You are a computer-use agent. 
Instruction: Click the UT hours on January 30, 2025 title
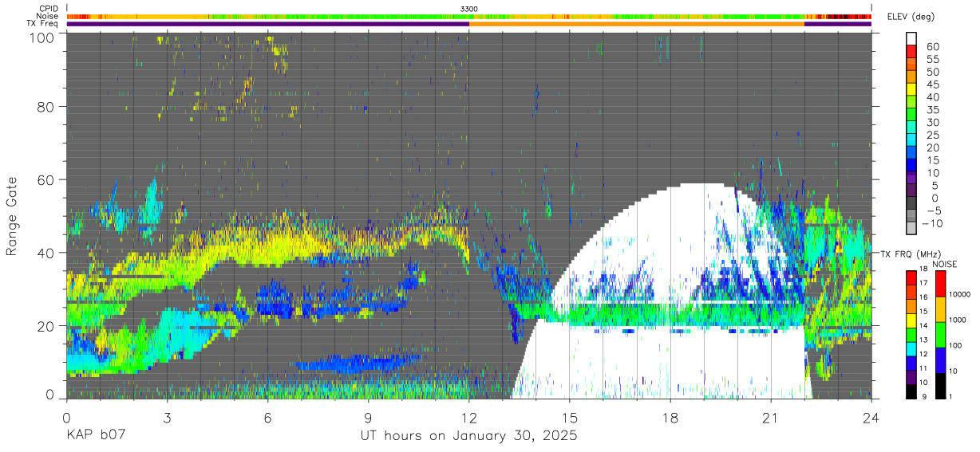click(468, 436)
